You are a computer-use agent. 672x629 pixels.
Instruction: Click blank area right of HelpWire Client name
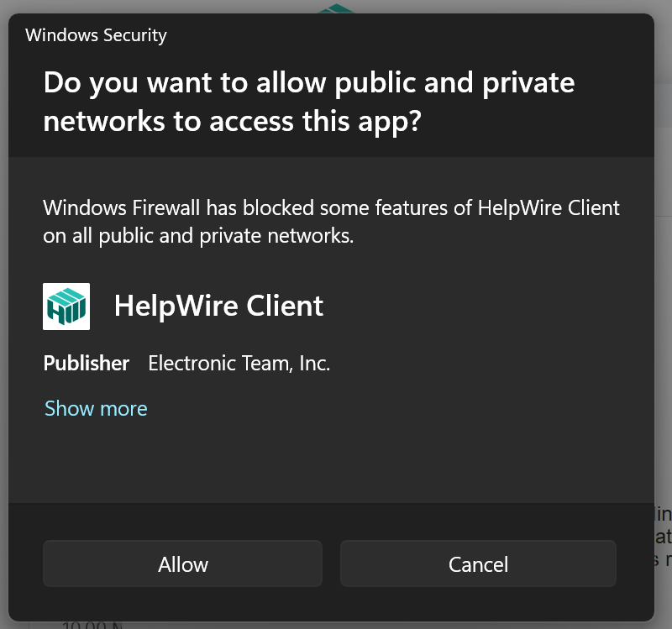coord(487,306)
